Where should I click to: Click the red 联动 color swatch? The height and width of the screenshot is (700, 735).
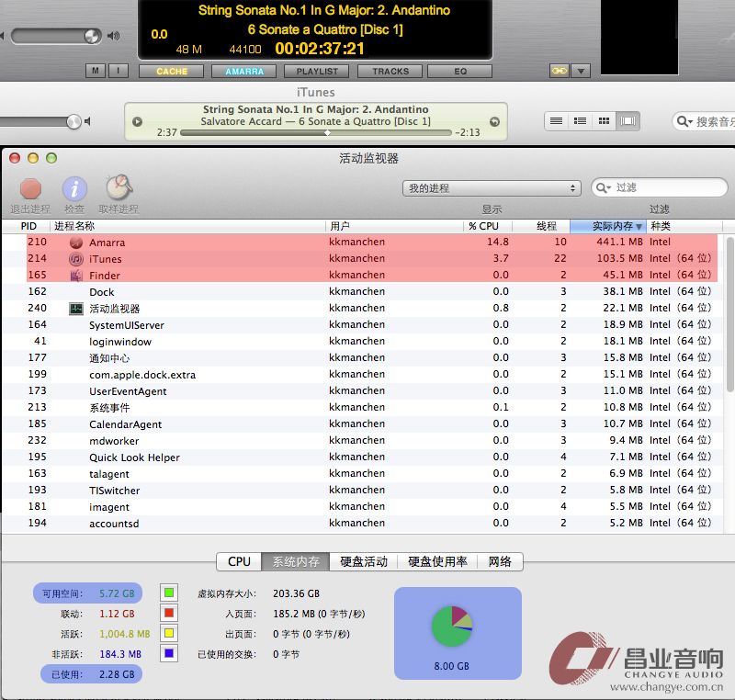coord(169,613)
